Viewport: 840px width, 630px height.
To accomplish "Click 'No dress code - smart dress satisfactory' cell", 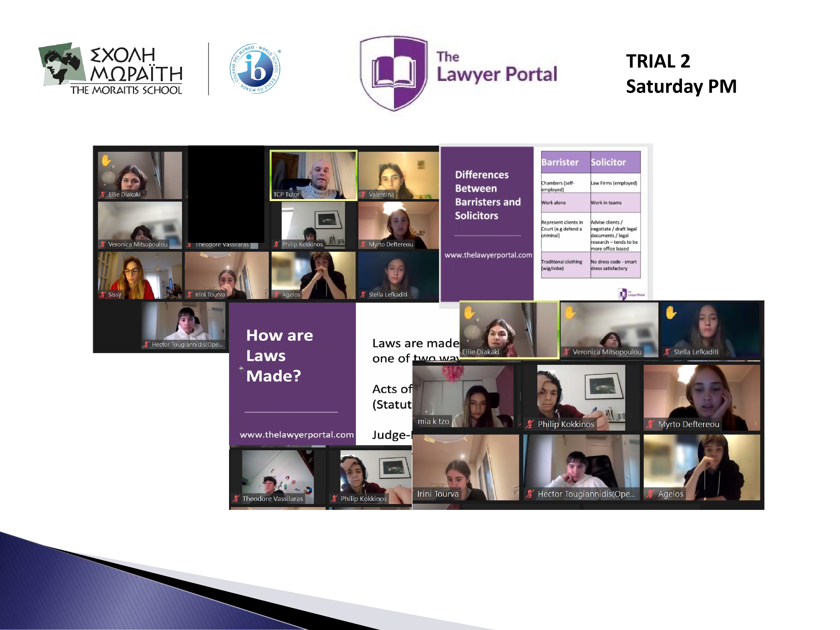I will click(615, 265).
